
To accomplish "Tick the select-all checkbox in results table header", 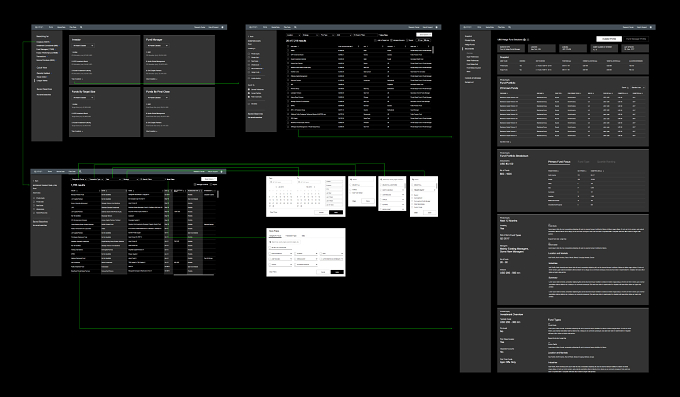I will (288, 46).
